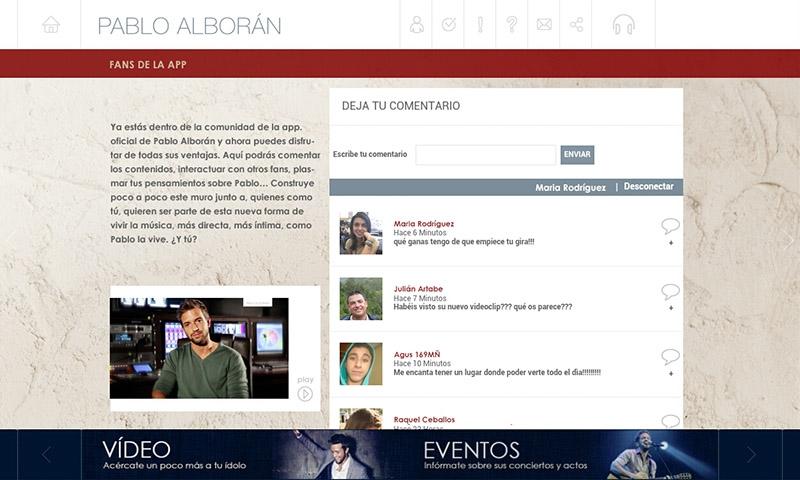Reply to Agus 169MÑ's comment bubble
This screenshot has width=800, height=480.
(x=670, y=356)
